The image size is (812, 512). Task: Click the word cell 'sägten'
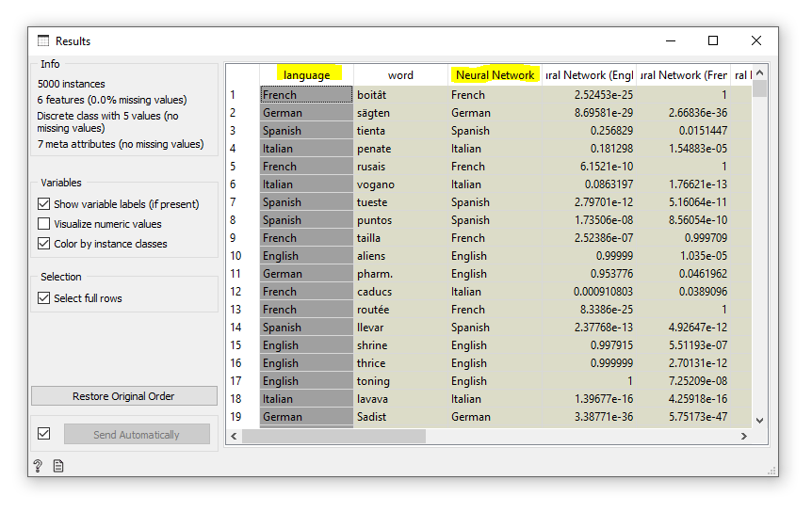coord(401,113)
